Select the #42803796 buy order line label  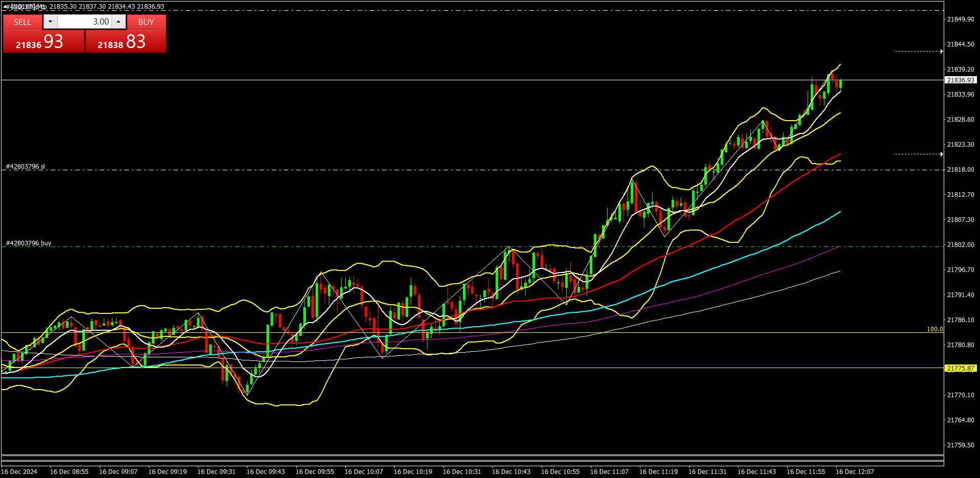click(29, 243)
